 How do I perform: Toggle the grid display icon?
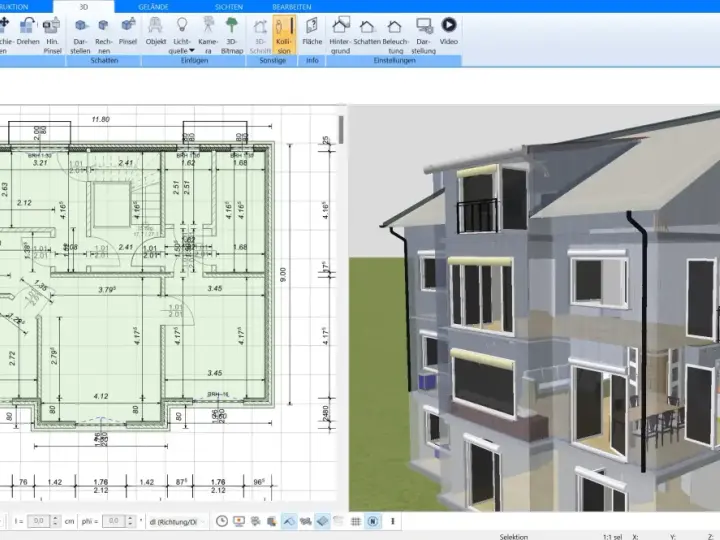pos(356,521)
